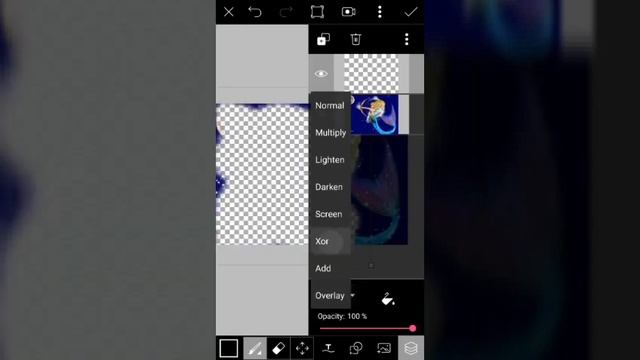
Task: Choose Screen blend mode
Action: 329,214
